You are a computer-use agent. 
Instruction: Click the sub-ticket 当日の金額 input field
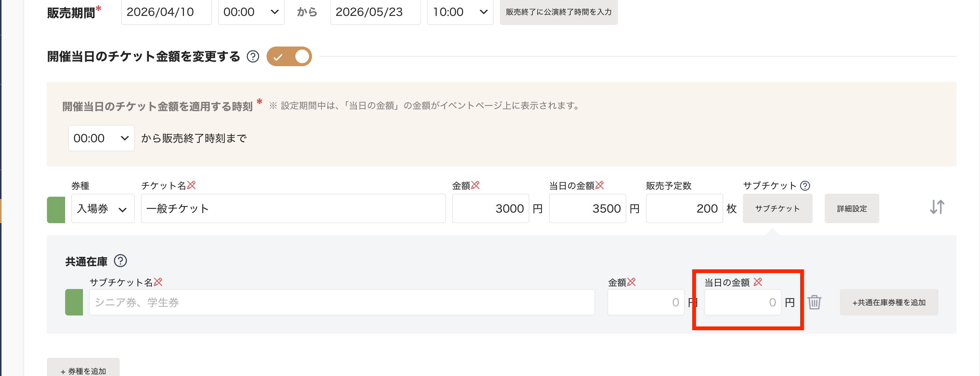[742, 302]
